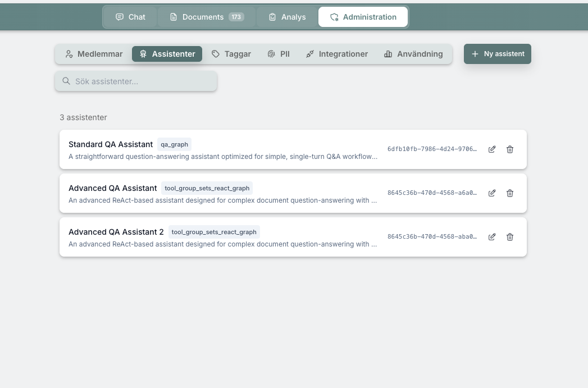Delete the Standard QA Assistant
Screen dimensions: 588x388
coord(509,149)
